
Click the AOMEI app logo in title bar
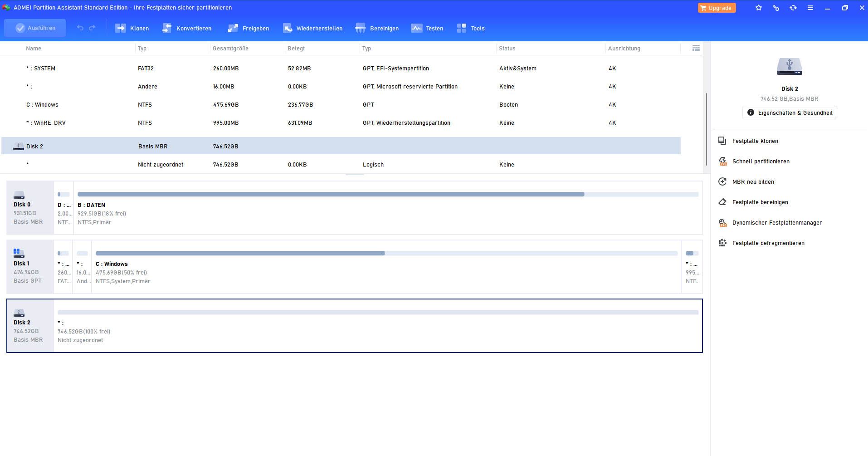(6, 8)
